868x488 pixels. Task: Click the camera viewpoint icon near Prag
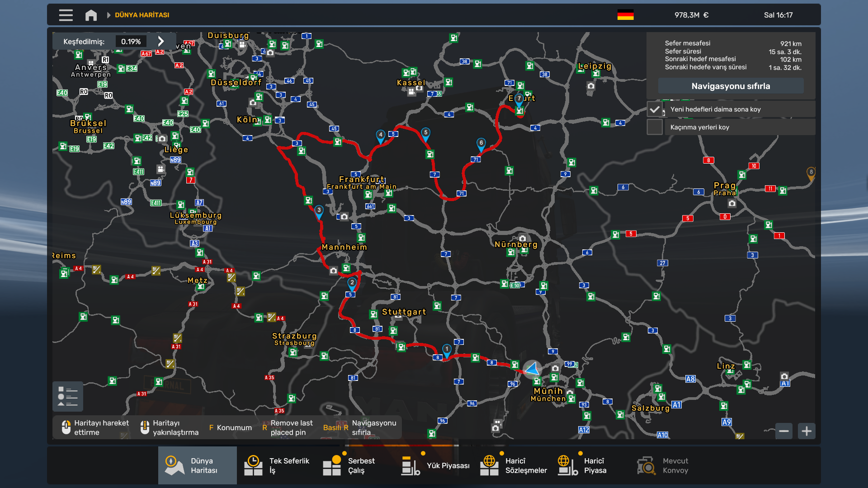732,203
